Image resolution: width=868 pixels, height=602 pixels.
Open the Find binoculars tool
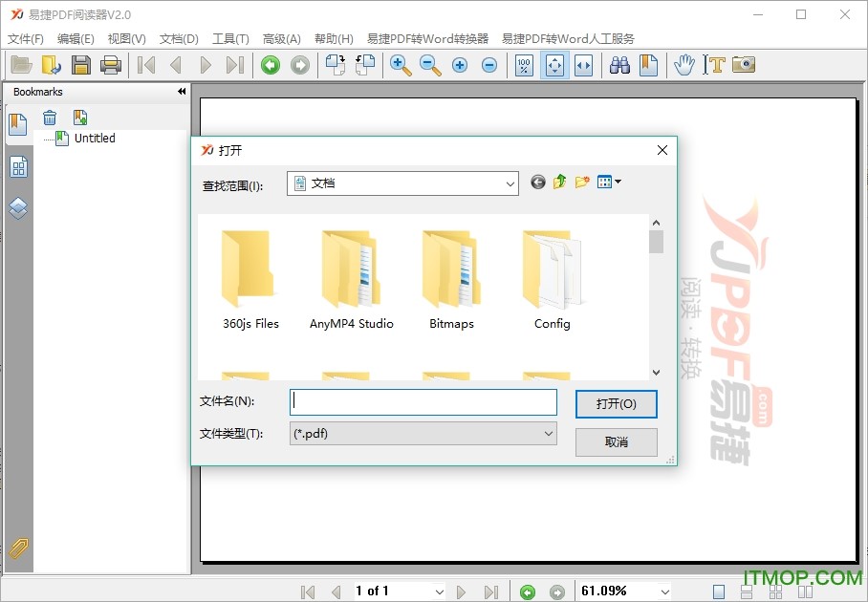click(618, 65)
